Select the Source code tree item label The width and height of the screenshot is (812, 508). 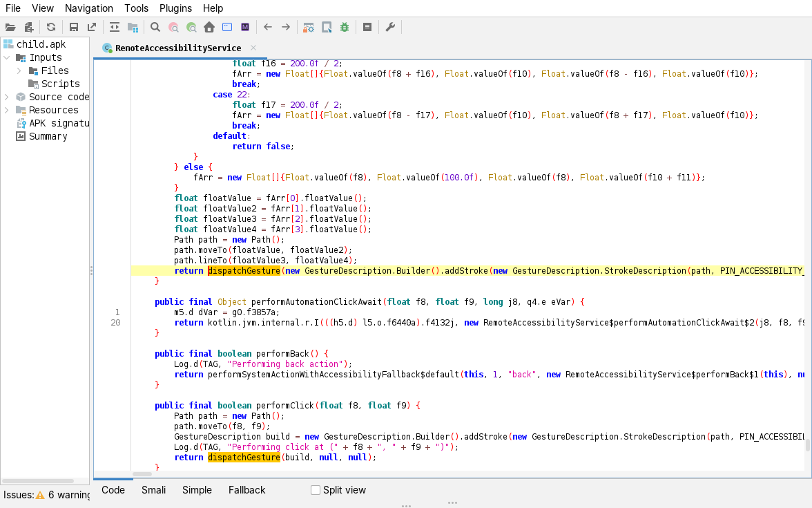click(59, 97)
